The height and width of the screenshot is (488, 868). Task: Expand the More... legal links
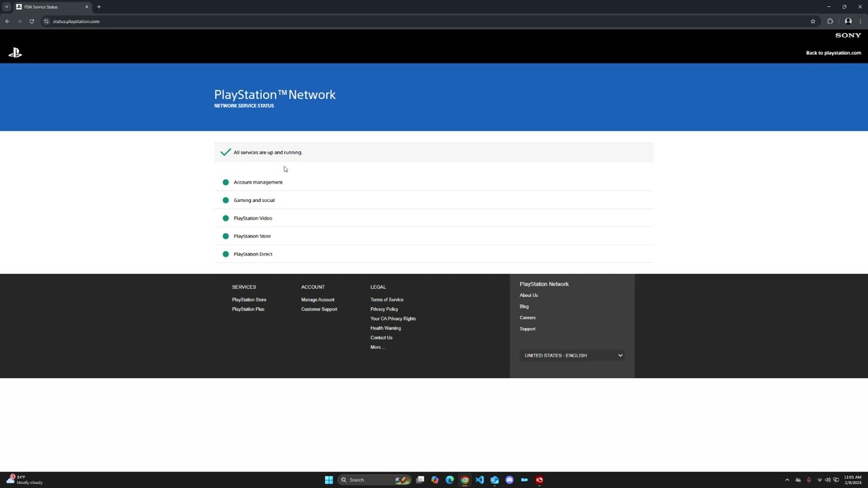[x=378, y=347]
